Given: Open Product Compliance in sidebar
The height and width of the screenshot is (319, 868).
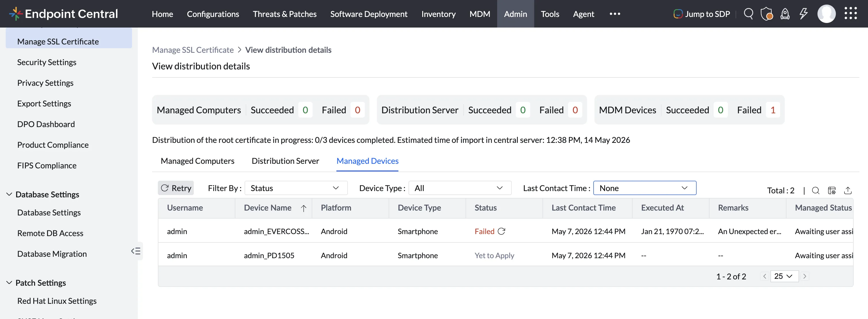Looking at the screenshot, I should coord(53,145).
